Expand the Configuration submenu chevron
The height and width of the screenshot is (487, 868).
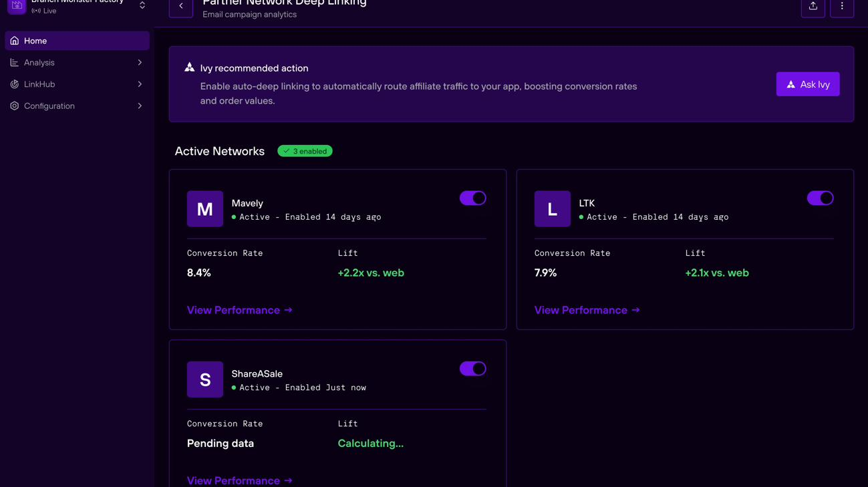point(140,106)
